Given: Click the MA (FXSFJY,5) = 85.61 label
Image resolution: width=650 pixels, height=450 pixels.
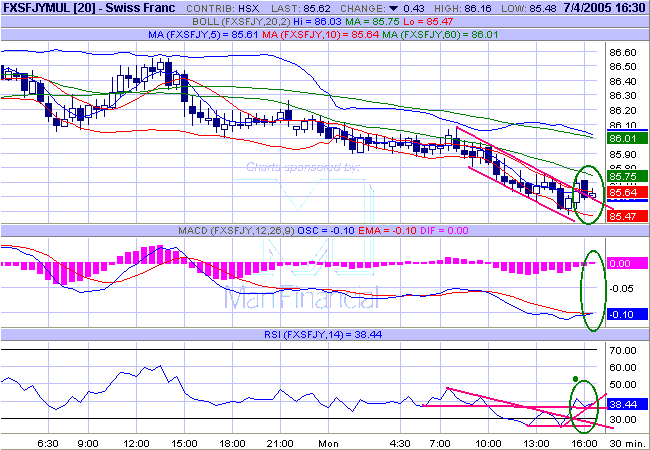Looking at the screenshot, I should tap(204, 35).
